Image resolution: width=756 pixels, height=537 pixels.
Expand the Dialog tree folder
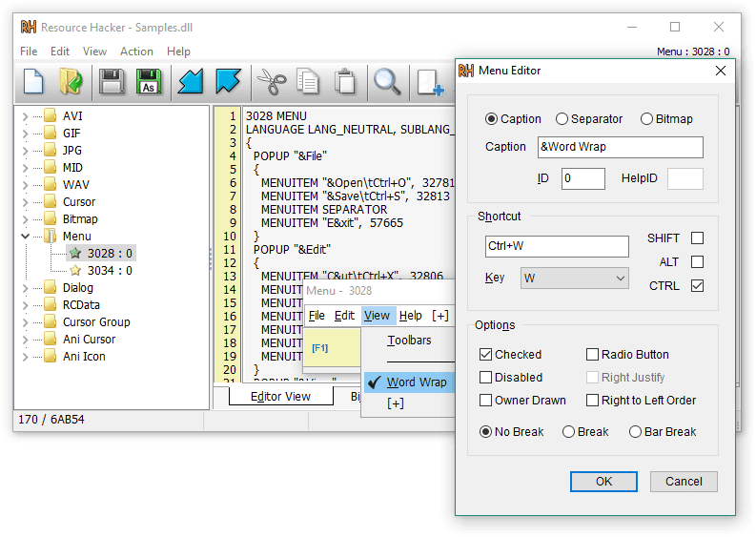tap(25, 288)
